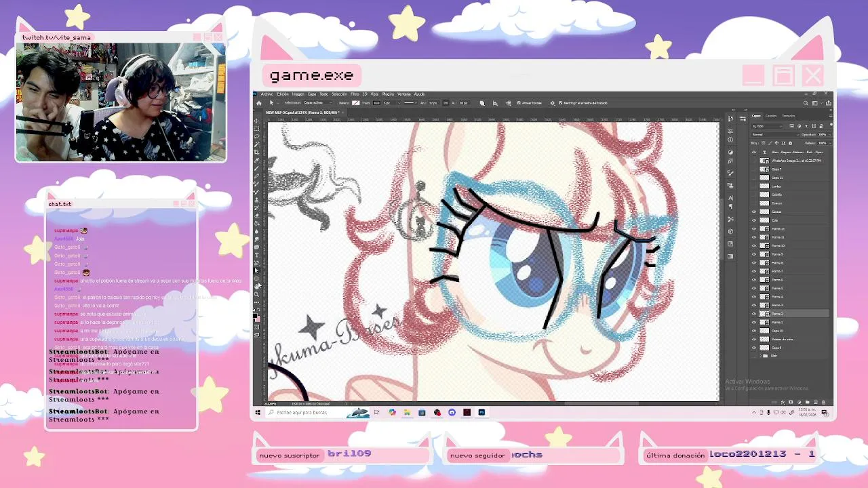
Task: Open the path arrangement icon
Action: pos(509,103)
